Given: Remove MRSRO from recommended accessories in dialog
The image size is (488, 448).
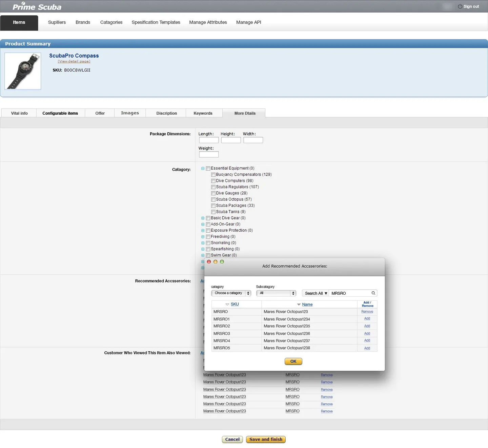Looking at the screenshot, I should [x=367, y=312].
